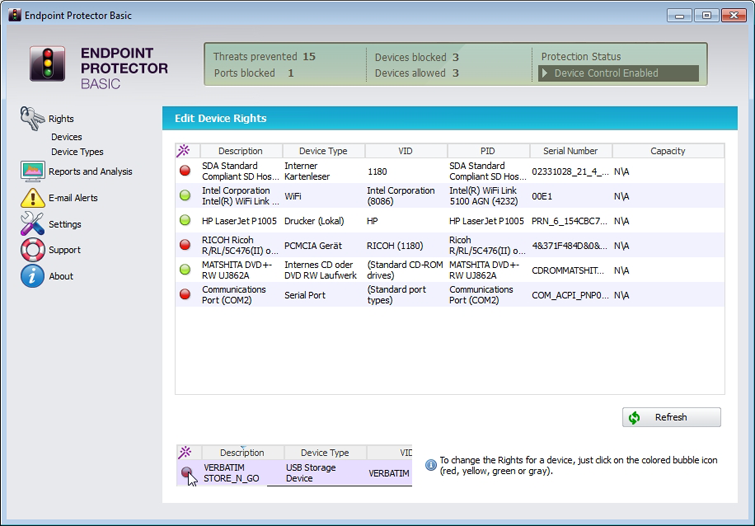Click Device Control Enabled status

coord(618,73)
